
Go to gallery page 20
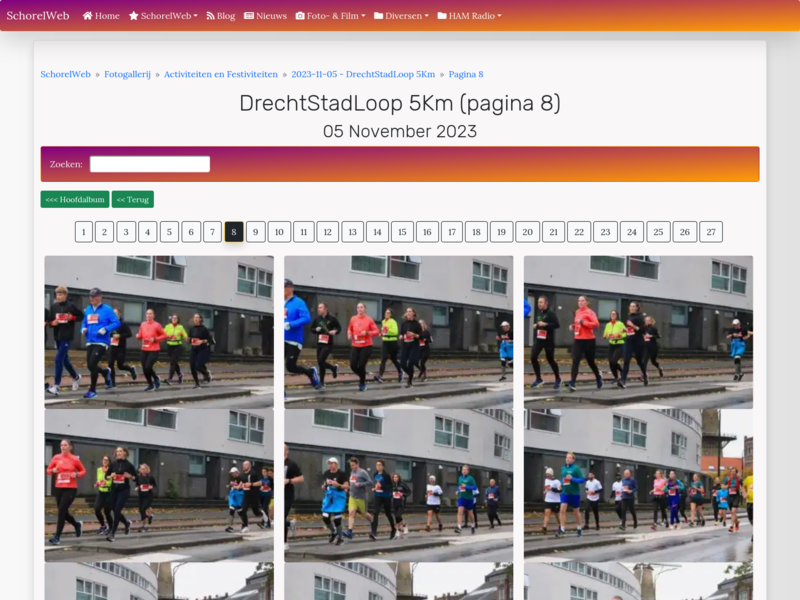pos(528,232)
